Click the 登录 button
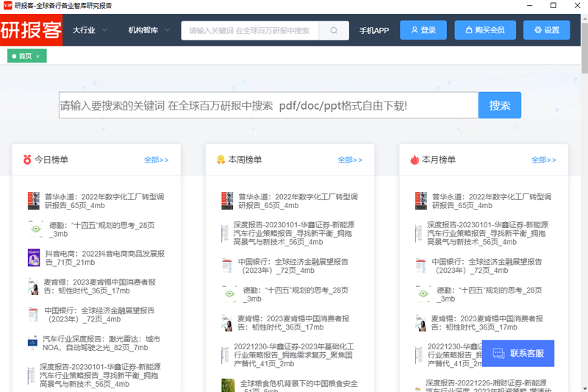 (x=423, y=30)
